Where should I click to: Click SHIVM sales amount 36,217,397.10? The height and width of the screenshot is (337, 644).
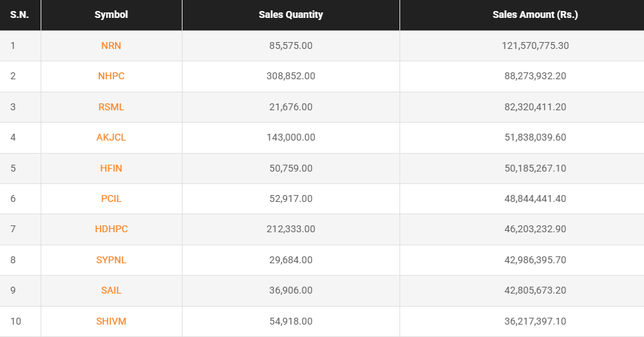[x=535, y=321]
